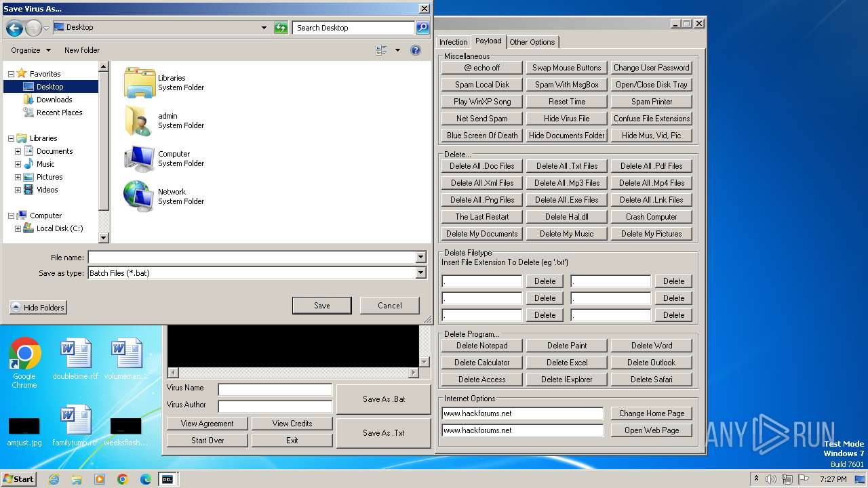Viewport: 868px width, 488px height.
Task: Click the File name text field
Action: [252, 258]
